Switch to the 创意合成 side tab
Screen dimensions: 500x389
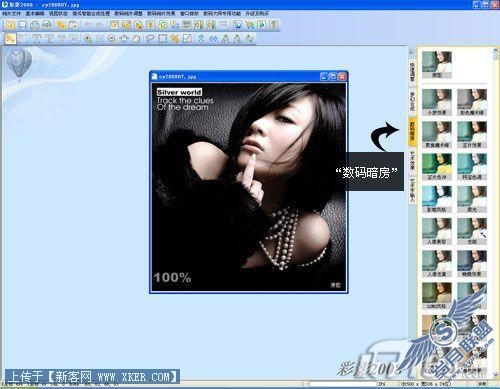(412, 101)
